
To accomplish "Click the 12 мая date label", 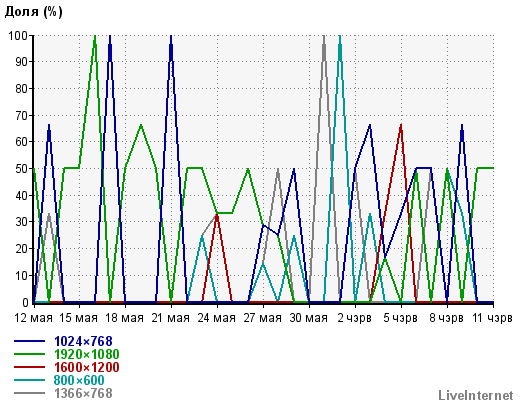I will point(33,318).
